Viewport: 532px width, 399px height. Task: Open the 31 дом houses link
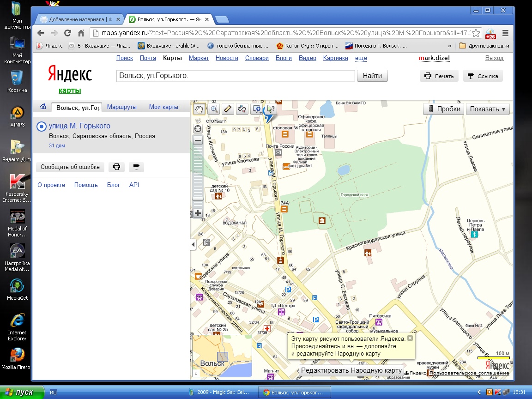pos(57,145)
